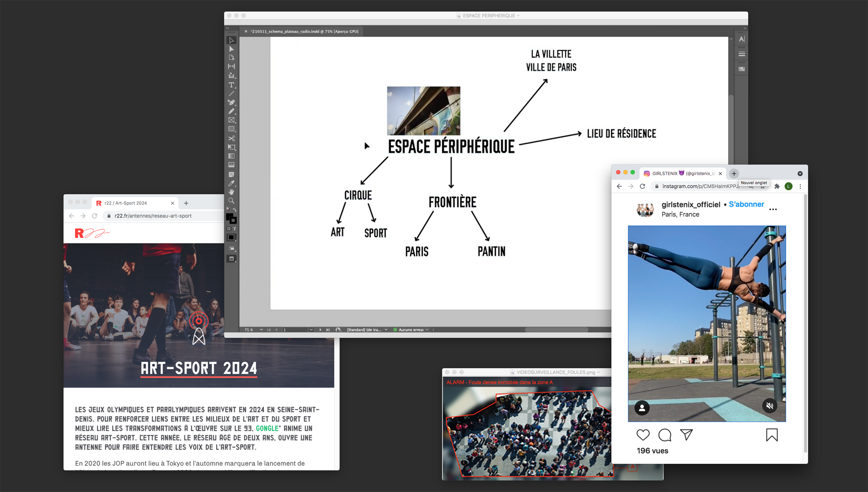The width and height of the screenshot is (868, 492).
Task: Select the Pen tool in InDesign
Action: click(x=231, y=102)
